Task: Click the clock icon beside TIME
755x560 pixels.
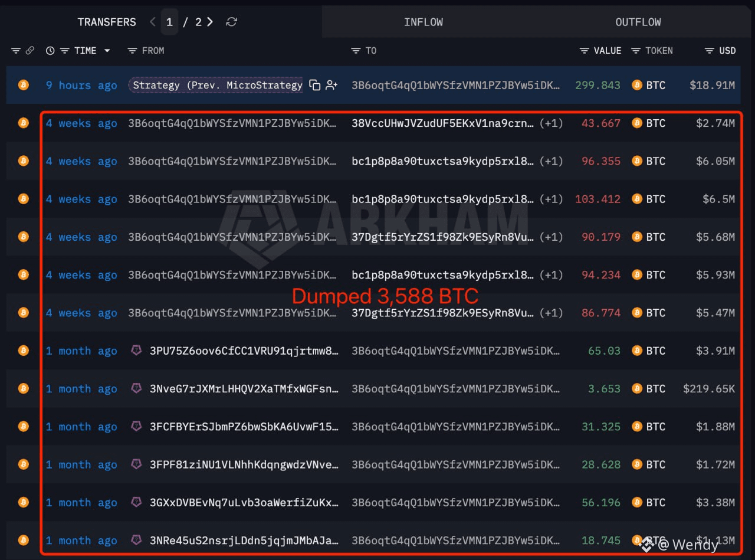Action: coord(50,51)
